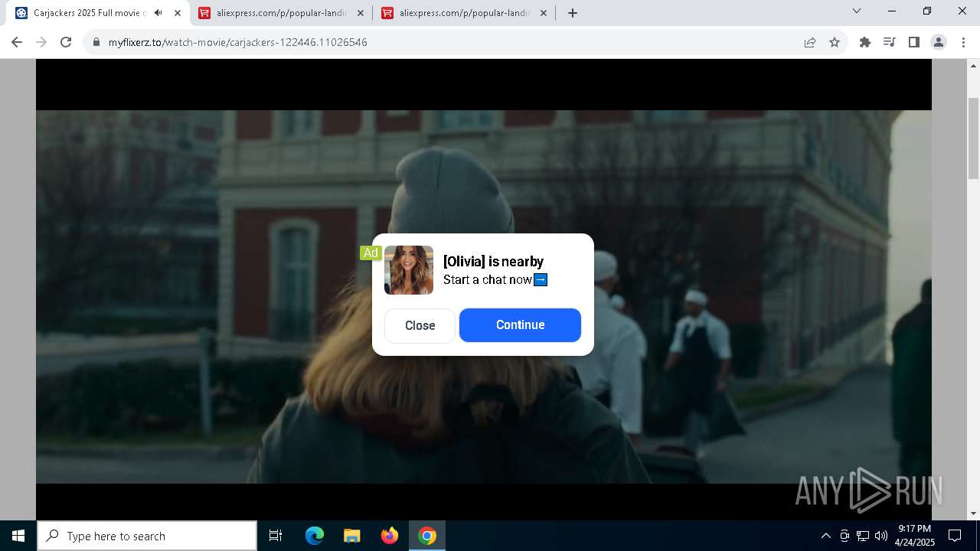This screenshot has width=980, height=551.
Task: Bookmark this page with the star
Action: [x=835, y=42]
